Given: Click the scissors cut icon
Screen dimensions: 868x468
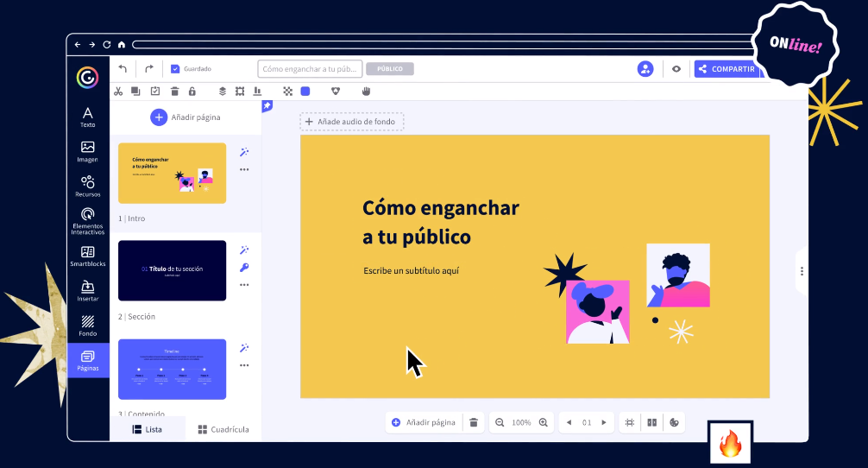Looking at the screenshot, I should [118, 92].
